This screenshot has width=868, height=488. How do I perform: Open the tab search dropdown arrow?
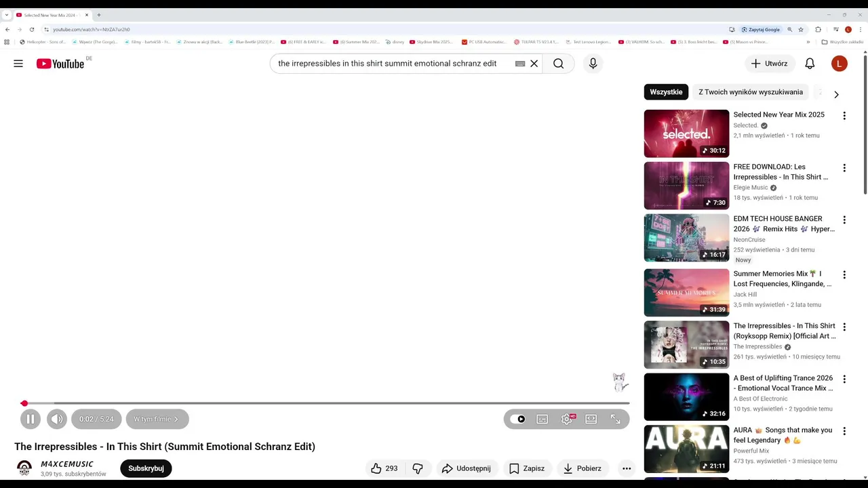[6, 15]
